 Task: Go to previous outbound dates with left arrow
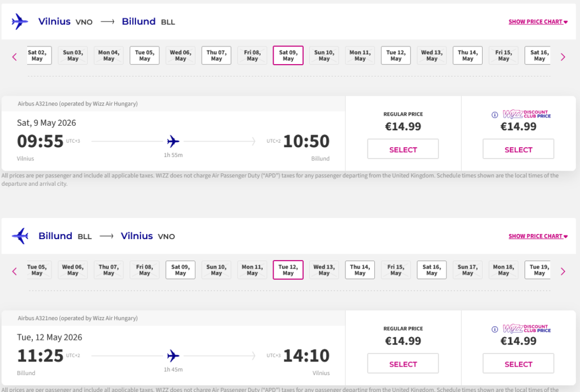(x=15, y=57)
